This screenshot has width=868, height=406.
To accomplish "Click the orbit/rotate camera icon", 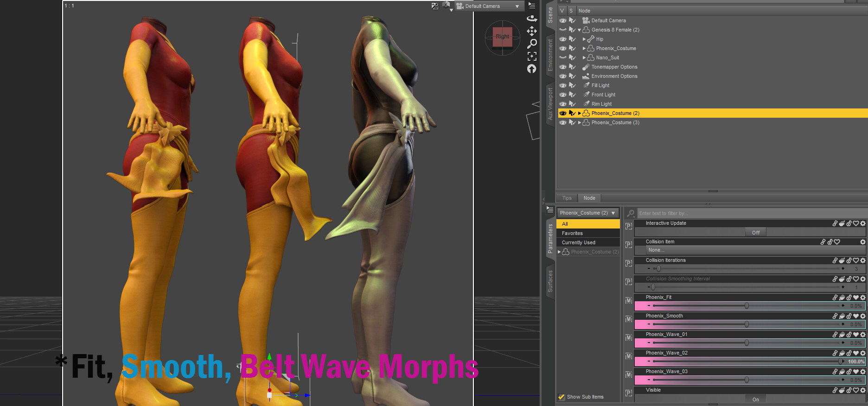I will click(532, 18).
